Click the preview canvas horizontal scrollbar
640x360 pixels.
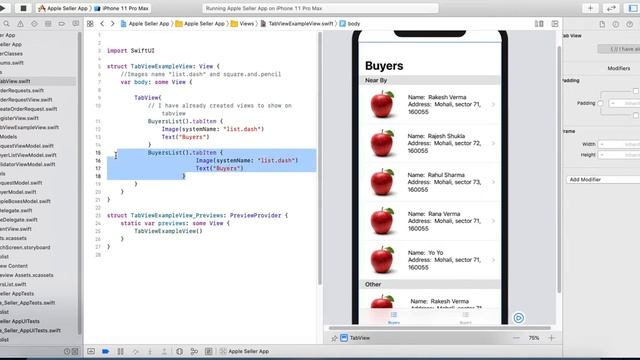click(x=440, y=328)
